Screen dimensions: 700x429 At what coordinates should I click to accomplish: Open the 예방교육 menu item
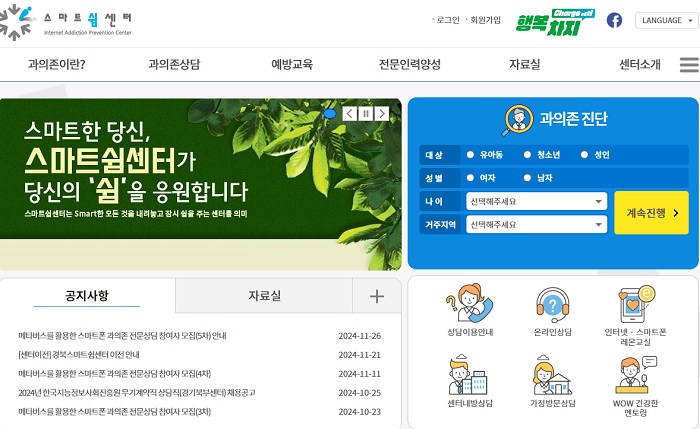click(x=292, y=65)
